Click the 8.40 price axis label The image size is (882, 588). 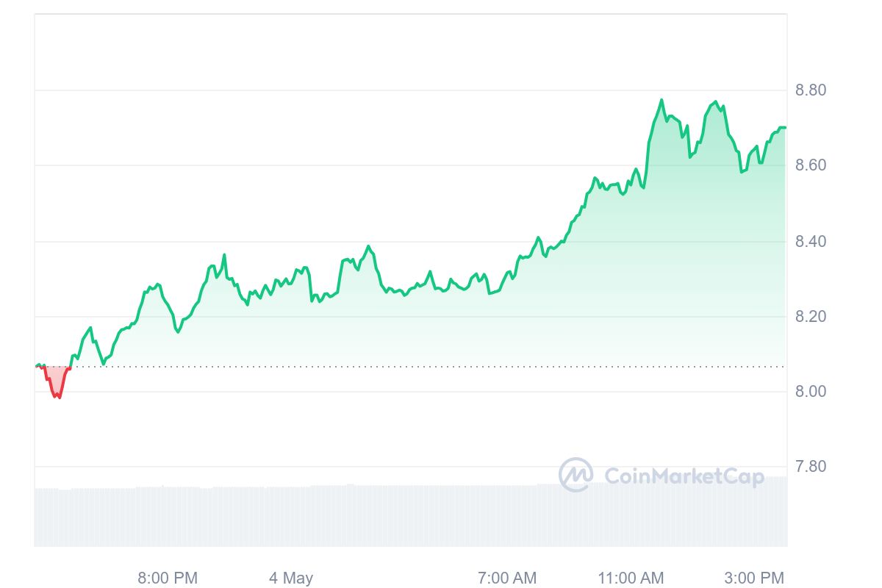811,241
